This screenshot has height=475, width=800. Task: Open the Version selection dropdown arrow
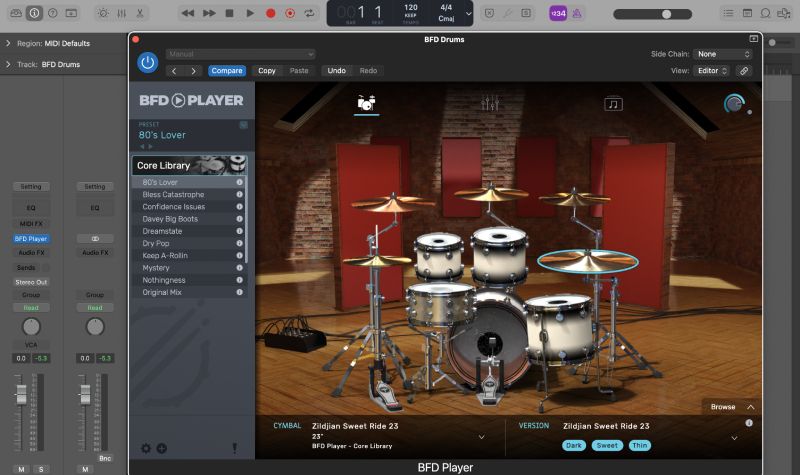click(734, 438)
